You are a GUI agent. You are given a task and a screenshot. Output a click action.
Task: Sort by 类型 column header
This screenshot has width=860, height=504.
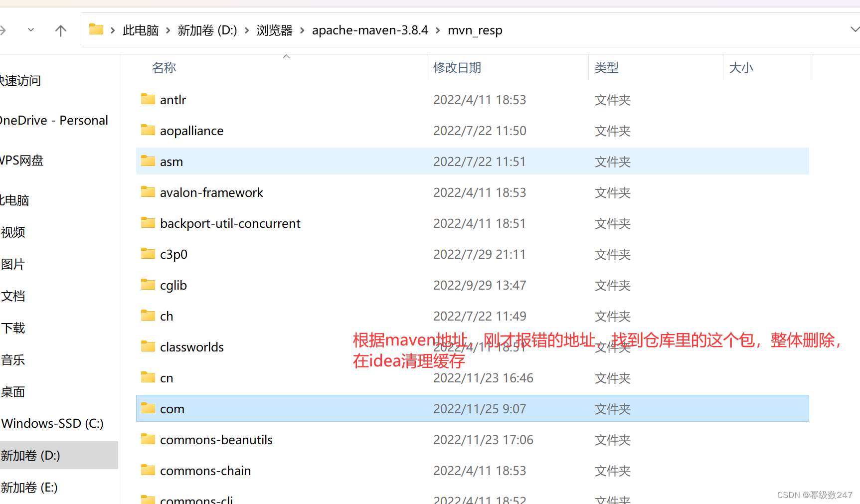(607, 68)
